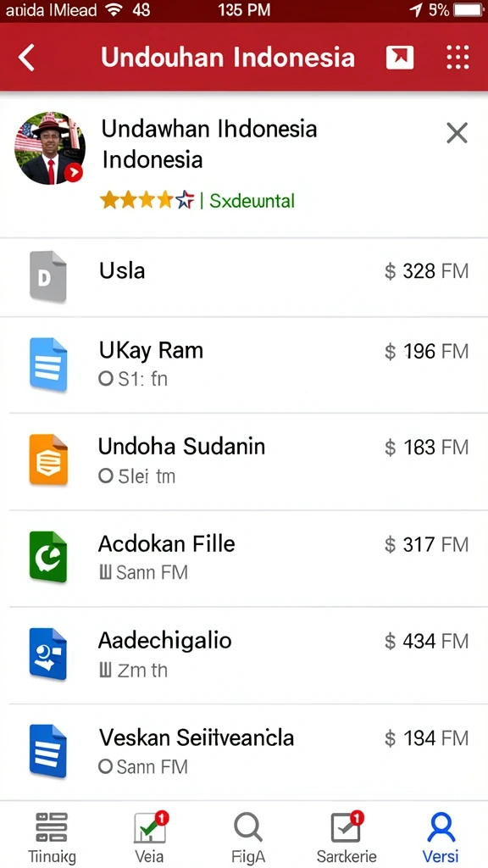Select the circle next to 5lei tm

[106, 476]
